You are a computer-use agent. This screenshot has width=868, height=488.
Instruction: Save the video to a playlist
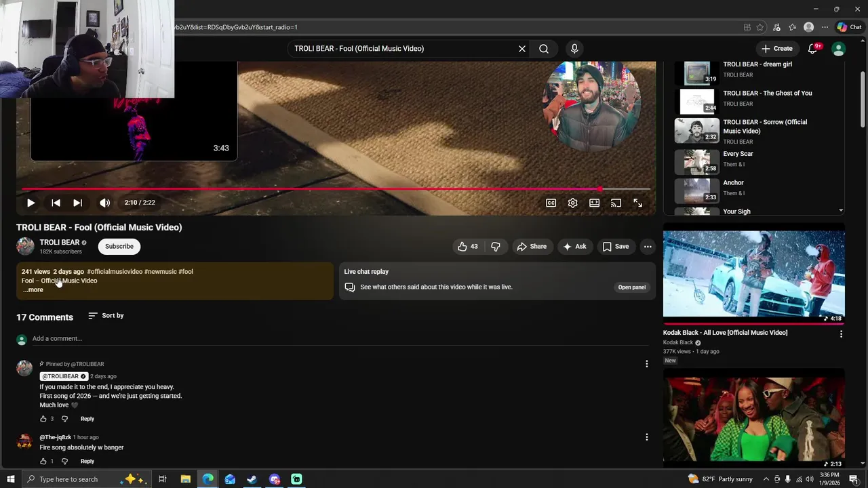pos(616,247)
